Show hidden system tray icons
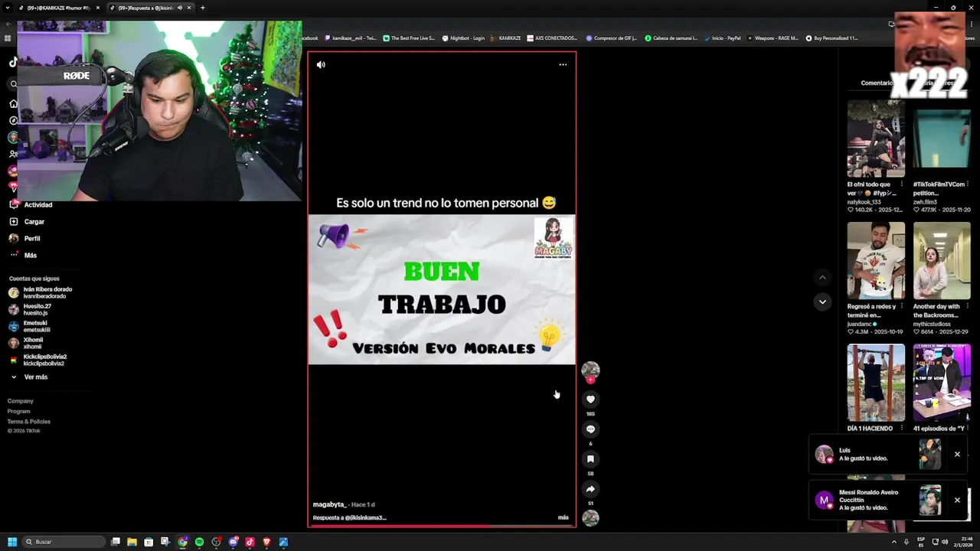The image size is (980, 551). 894,542
